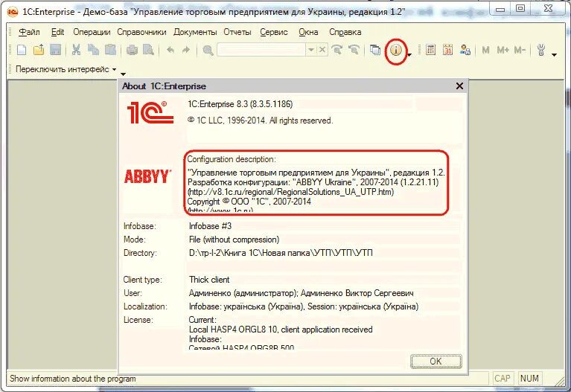571x392 pixels.
Task: Click the ABBYY logo image
Action: pos(147,176)
